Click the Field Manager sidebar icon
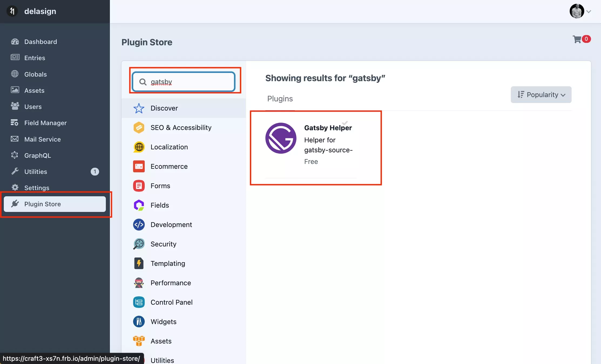601x364 pixels. [x=15, y=123]
